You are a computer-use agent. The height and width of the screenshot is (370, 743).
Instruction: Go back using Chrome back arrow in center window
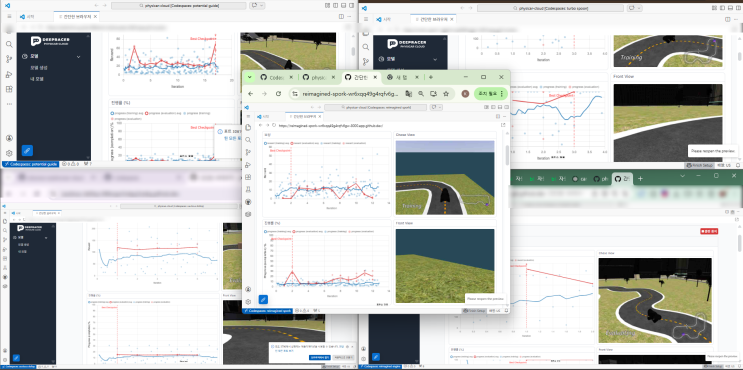pos(251,94)
